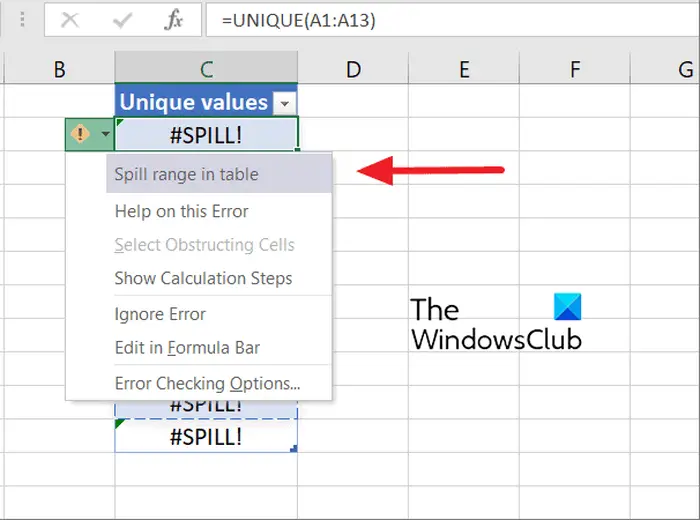Viewport: 700px width, 520px height.
Task: Select the first #SPILL! cell under the header
Action: [x=206, y=134]
